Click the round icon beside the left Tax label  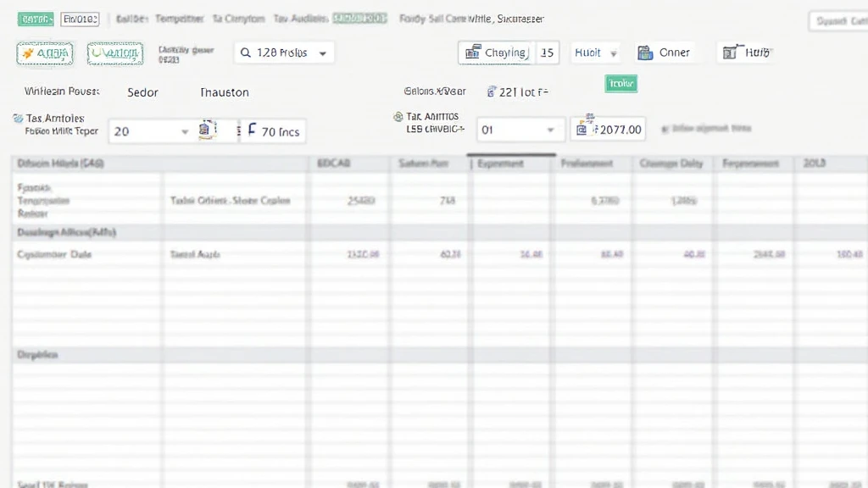click(18, 119)
